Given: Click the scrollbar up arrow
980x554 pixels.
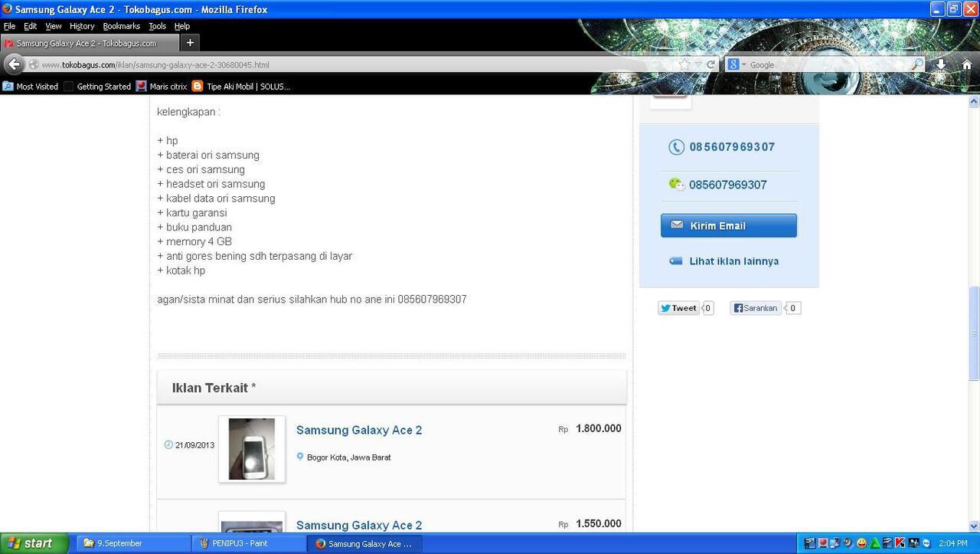Looking at the screenshot, I should pos(974,100).
